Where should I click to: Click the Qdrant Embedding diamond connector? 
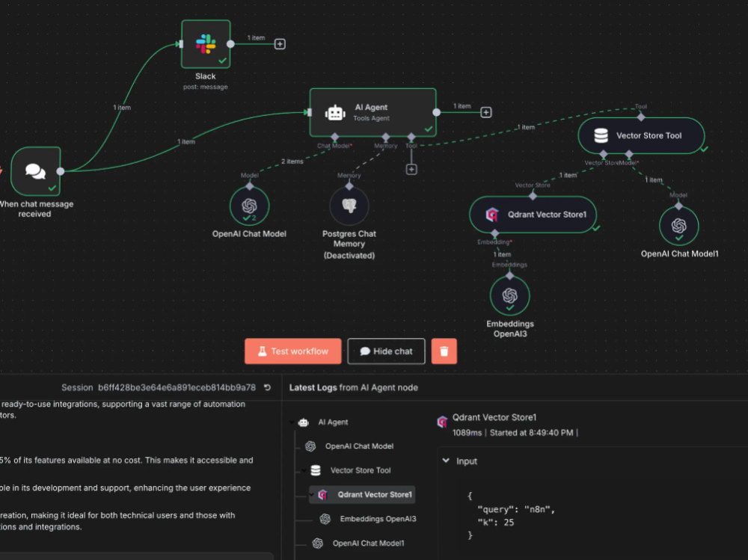click(x=494, y=233)
